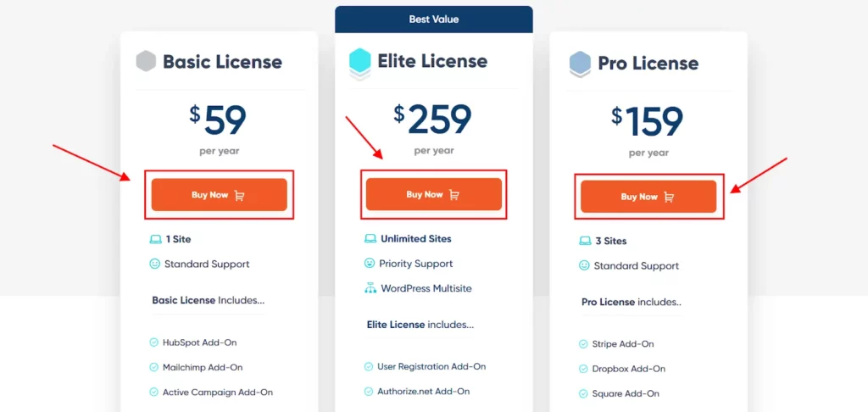The width and height of the screenshot is (868, 412).
Task: Click the Mailchimp Add-On feature text
Action: click(x=202, y=368)
